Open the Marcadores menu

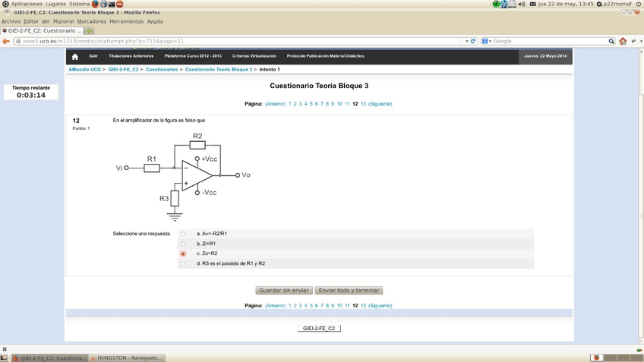(91, 21)
